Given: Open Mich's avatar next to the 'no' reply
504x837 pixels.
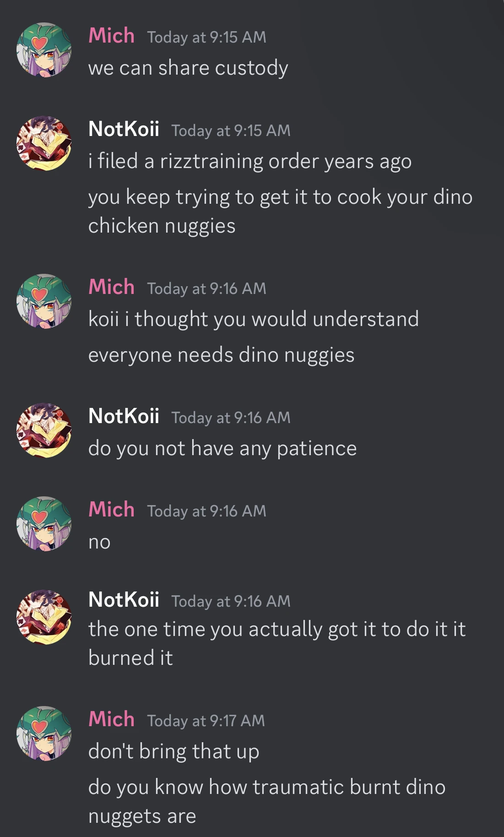Looking at the screenshot, I should click(44, 524).
